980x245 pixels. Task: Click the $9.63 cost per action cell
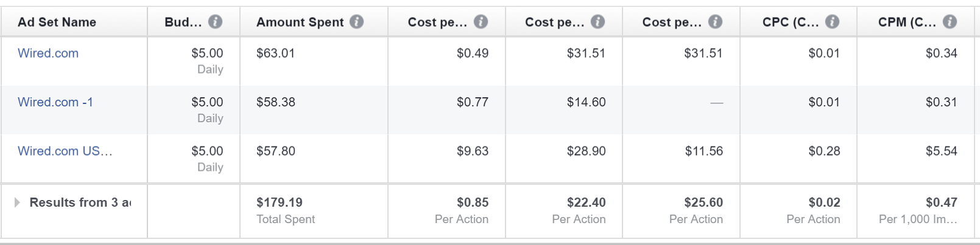click(x=473, y=151)
